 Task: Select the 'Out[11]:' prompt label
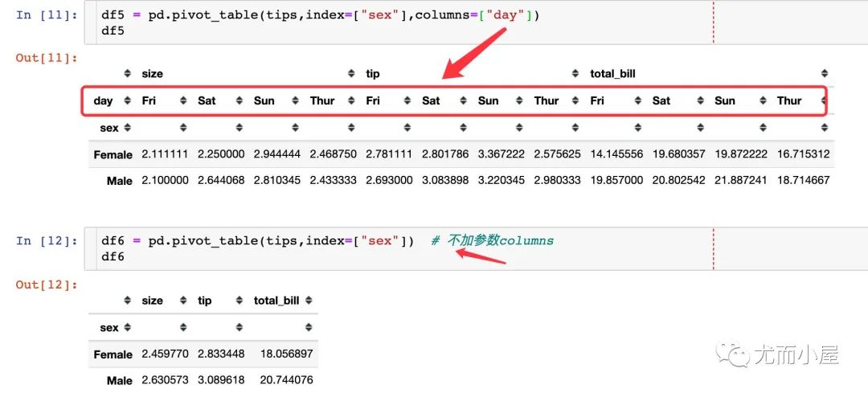tap(47, 58)
